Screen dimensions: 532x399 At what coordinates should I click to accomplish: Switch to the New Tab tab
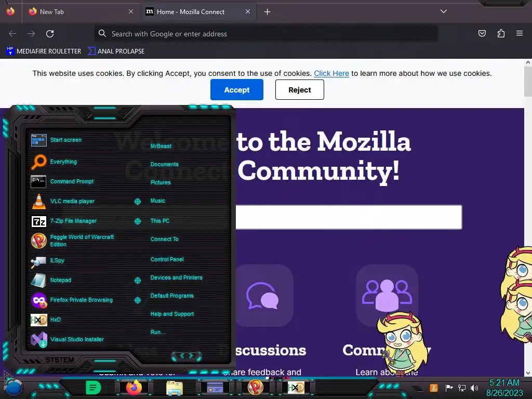coord(81,12)
